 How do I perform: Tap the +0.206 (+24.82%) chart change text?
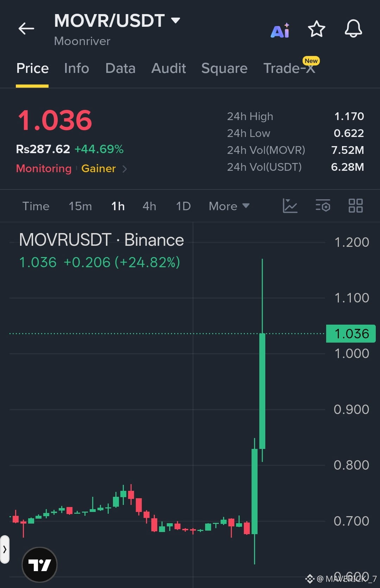click(122, 262)
